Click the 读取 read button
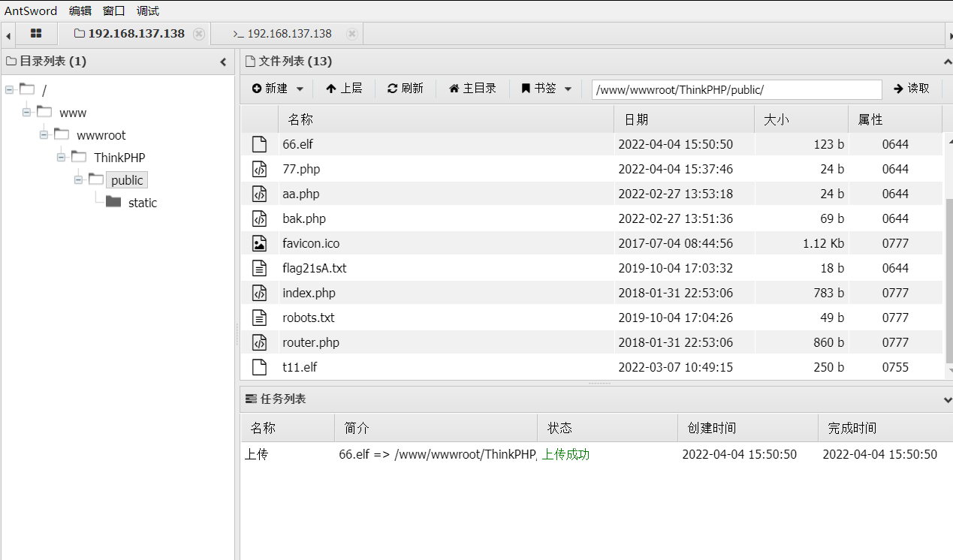This screenshot has height=560, width=953. pyautogui.click(x=912, y=89)
